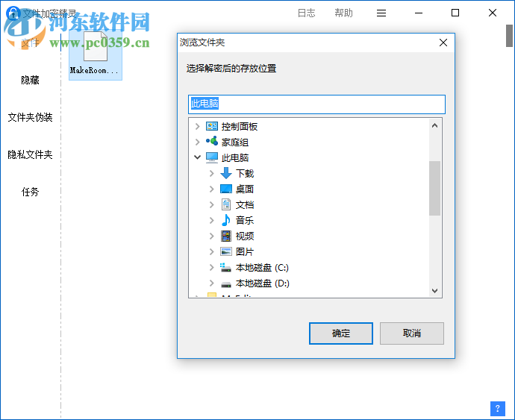Expand the 文档 folder node

(x=211, y=204)
